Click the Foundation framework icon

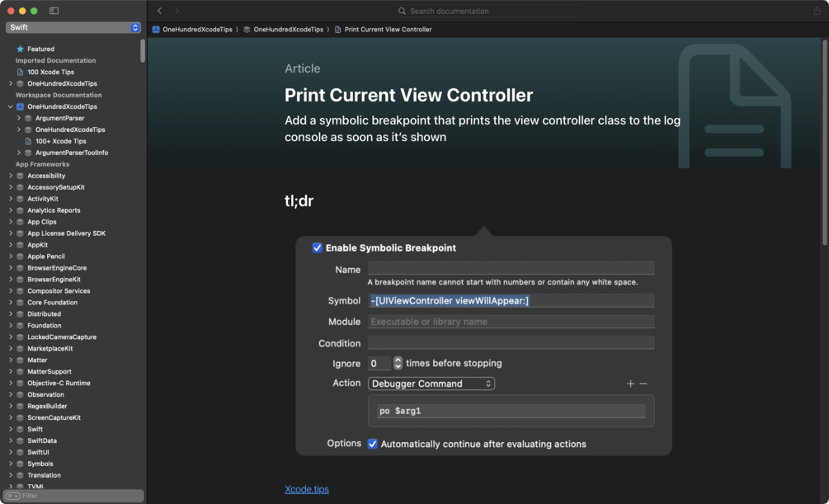pos(20,326)
